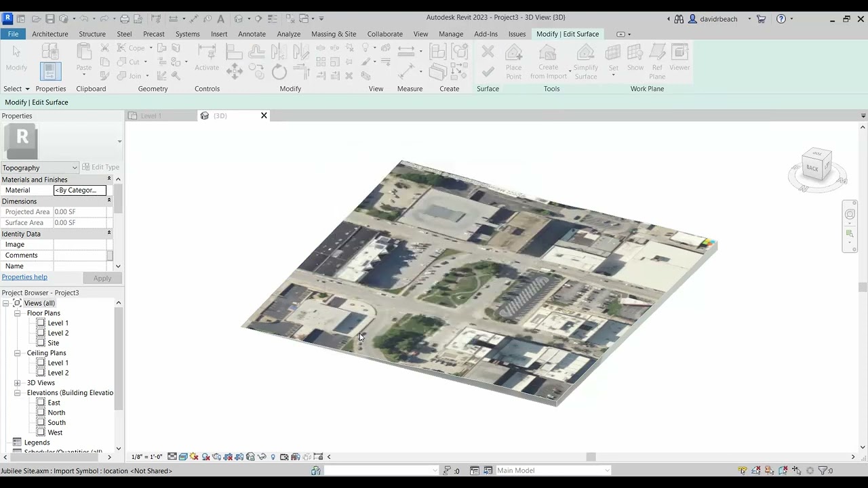868x488 pixels.
Task: Click the green check Finish Surface icon
Action: tap(488, 72)
